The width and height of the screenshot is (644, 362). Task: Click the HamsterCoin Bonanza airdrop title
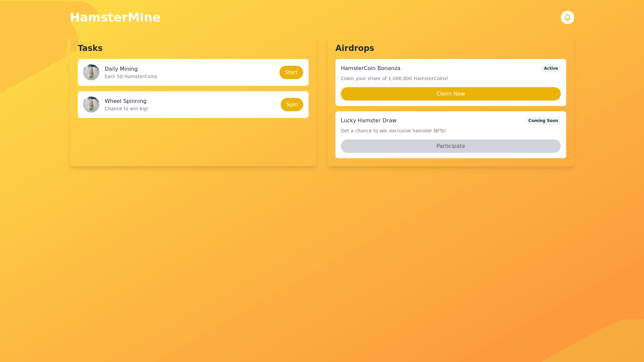(370, 68)
